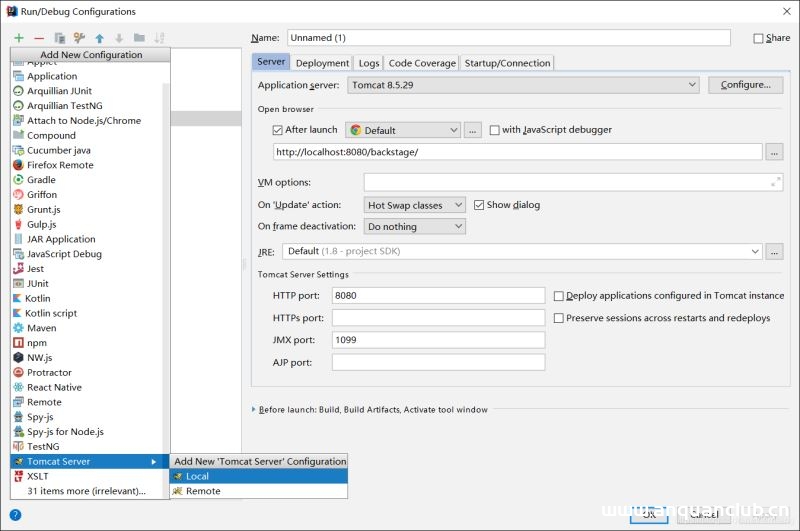This screenshot has width=800, height=531.
Task: Select Local in Tomcat Server submenu
Action: click(197, 476)
